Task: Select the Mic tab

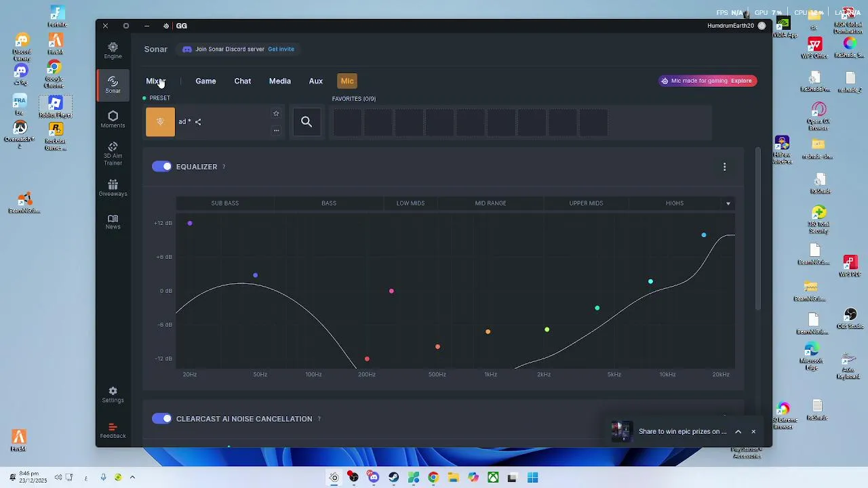Action: click(x=347, y=81)
